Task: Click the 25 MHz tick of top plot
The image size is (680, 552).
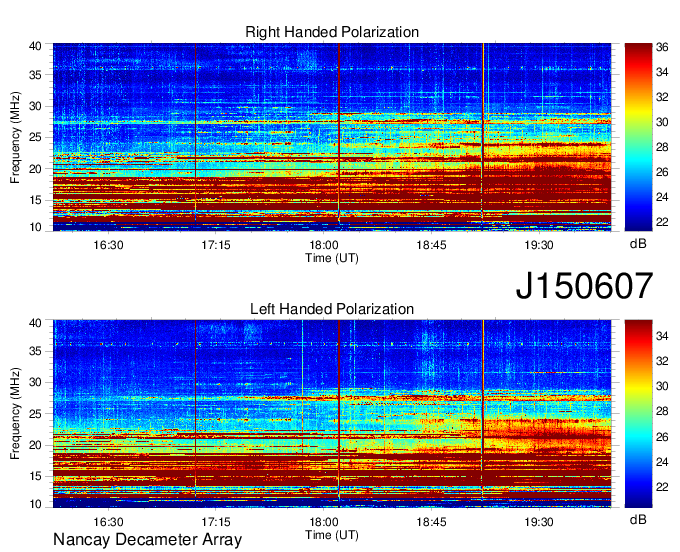Action: tap(36, 138)
